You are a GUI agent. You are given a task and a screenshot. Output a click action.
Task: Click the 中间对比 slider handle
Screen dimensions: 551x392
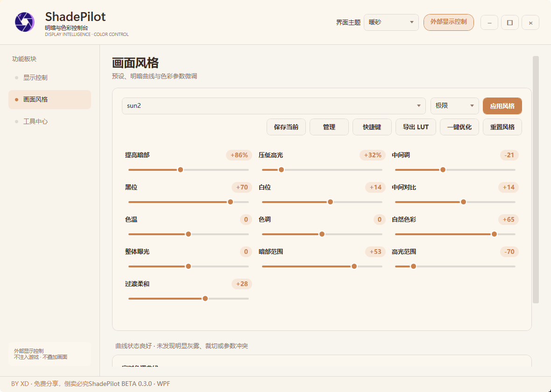tap(464, 202)
